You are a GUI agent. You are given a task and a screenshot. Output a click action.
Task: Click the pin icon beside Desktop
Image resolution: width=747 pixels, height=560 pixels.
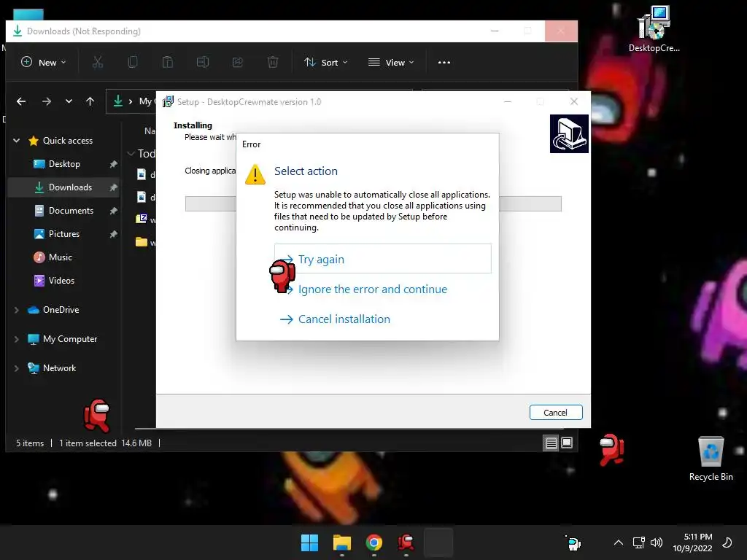(113, 164)
